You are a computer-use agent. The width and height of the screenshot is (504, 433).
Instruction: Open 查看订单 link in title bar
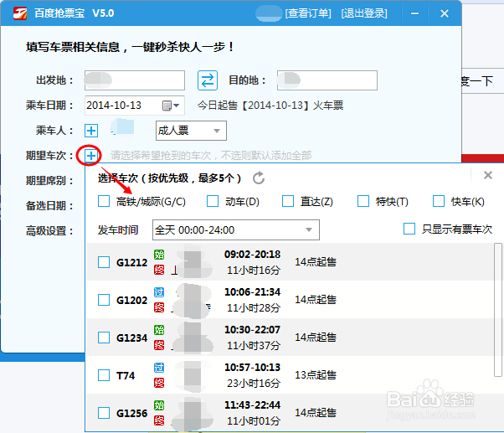point(308,13)
